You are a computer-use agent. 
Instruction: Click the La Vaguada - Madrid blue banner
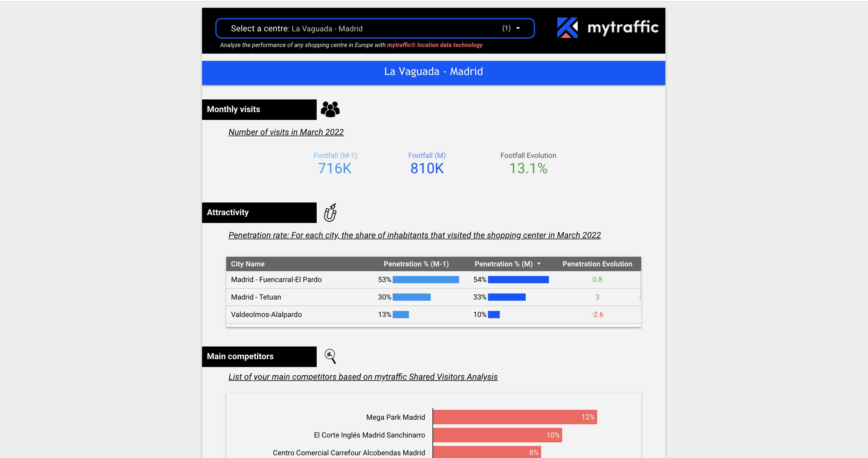[434, 73]
